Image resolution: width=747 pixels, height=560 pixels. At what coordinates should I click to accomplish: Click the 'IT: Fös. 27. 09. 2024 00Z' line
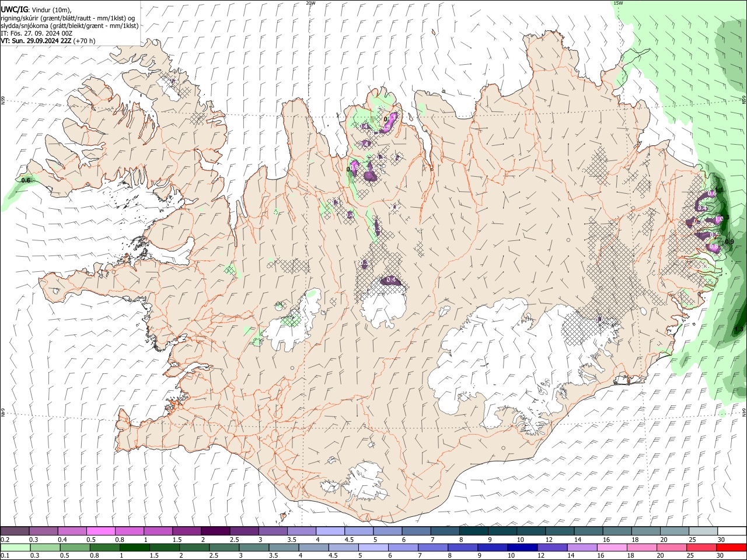(37, 33)
